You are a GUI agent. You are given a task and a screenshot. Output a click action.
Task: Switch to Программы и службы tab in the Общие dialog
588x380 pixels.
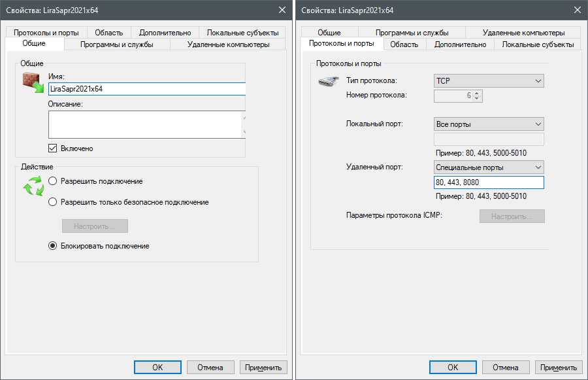117,44
